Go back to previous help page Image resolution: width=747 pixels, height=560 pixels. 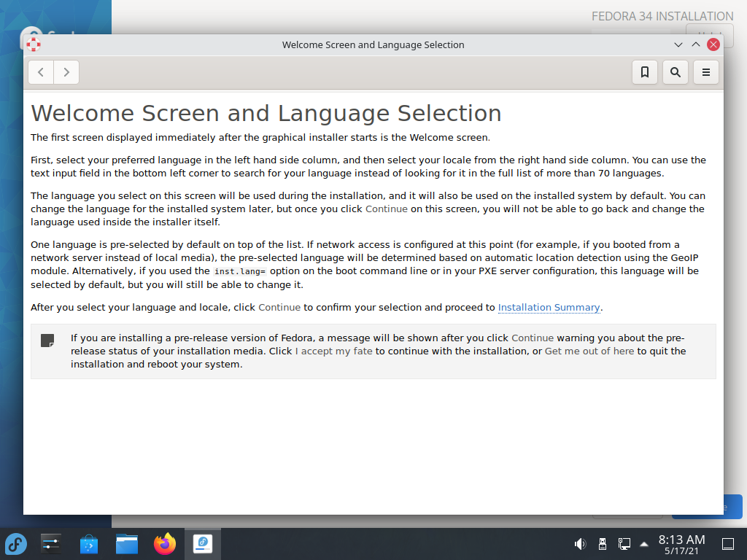[x=41, y=72]
